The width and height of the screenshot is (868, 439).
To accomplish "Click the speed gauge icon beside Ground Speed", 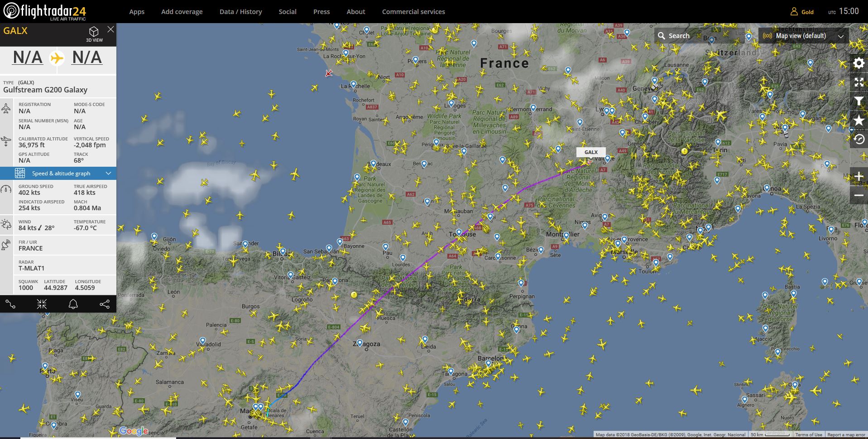I will (x=6, y=189).
